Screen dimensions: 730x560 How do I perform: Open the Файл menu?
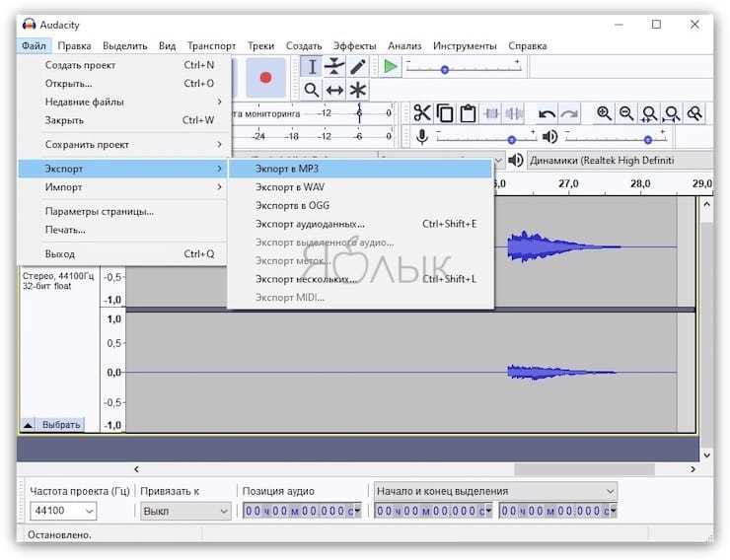click(x=34, y=46)
